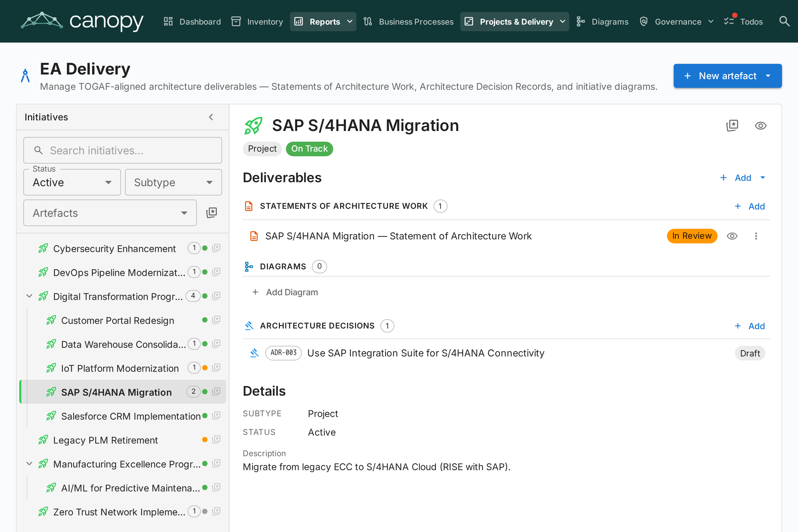This screenshot has width=798, height=532.
Task: Open Inventory from the navigation bar
Action: (x=257, y=22)
